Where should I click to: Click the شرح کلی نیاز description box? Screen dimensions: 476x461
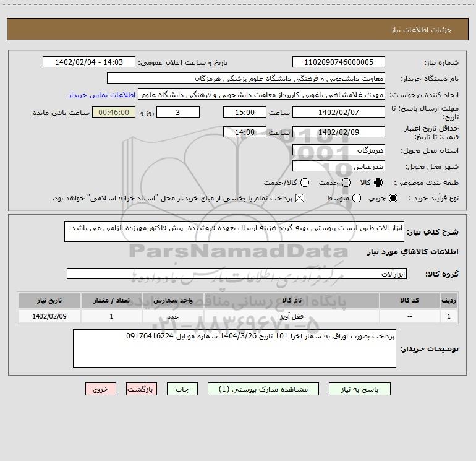pos(234,231)
